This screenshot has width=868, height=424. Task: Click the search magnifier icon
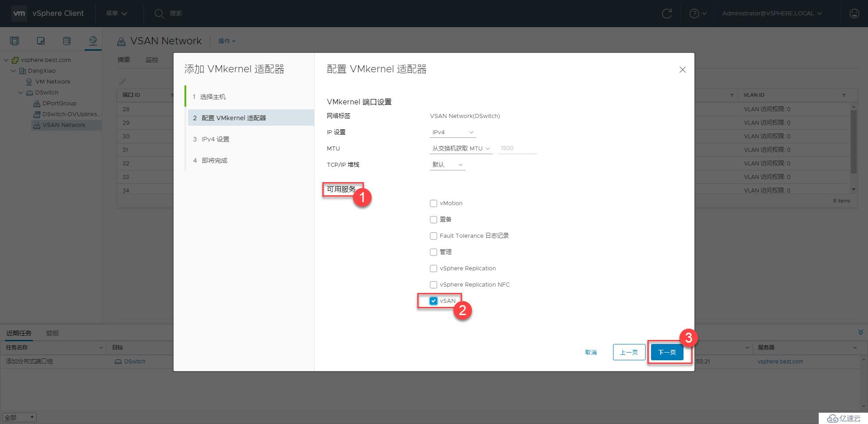pos(159,14)
